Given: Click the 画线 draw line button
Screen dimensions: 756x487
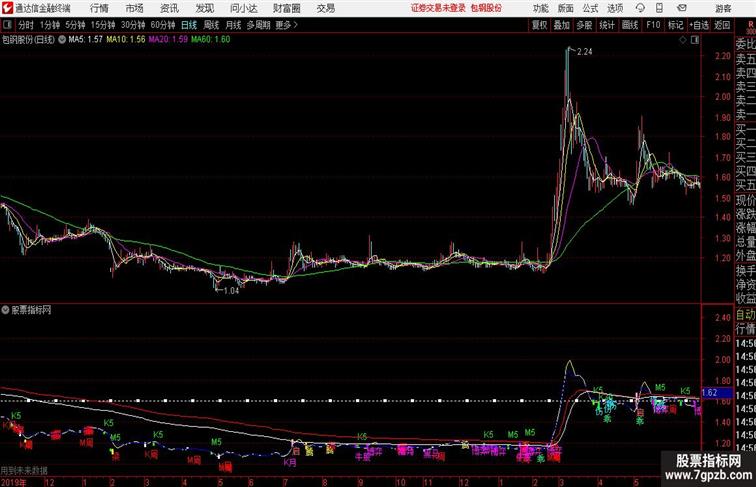Looking at the screenshot, I should point(630,25).
